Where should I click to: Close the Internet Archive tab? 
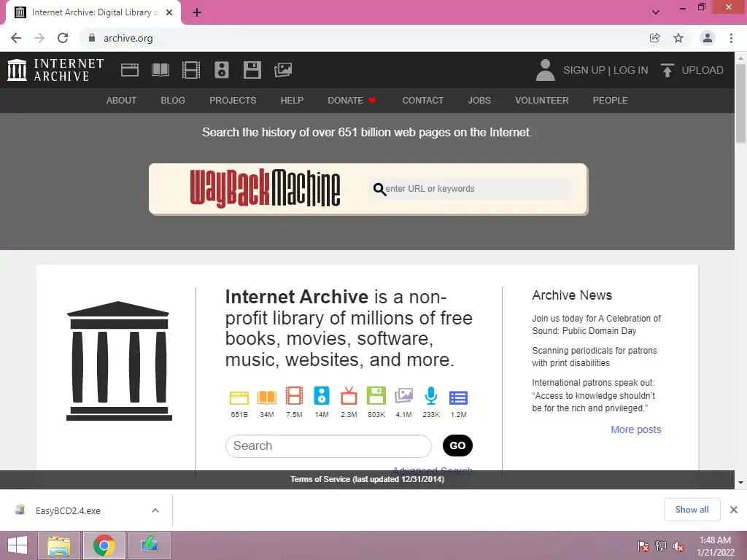(x=169, y=12)
